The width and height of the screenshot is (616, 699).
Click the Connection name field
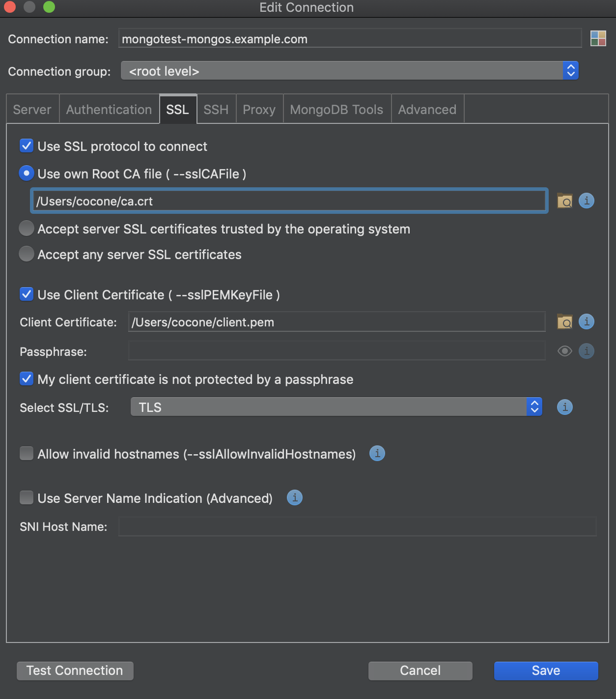click(350, 38)
